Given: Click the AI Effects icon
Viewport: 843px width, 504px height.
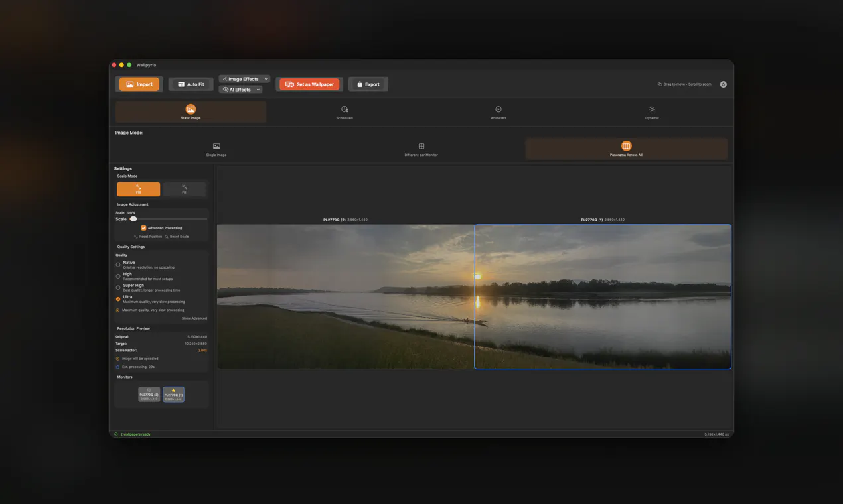Looking at the screenshot, I should point(226,90).
